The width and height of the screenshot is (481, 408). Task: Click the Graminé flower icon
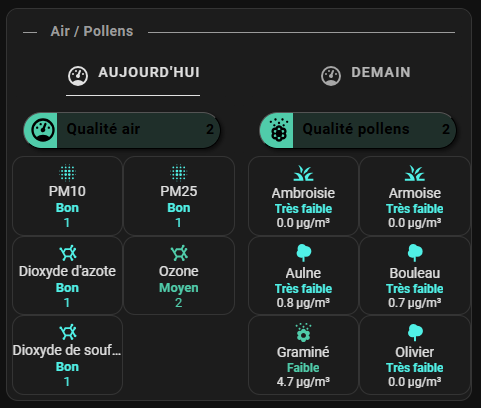coord(303,332)
